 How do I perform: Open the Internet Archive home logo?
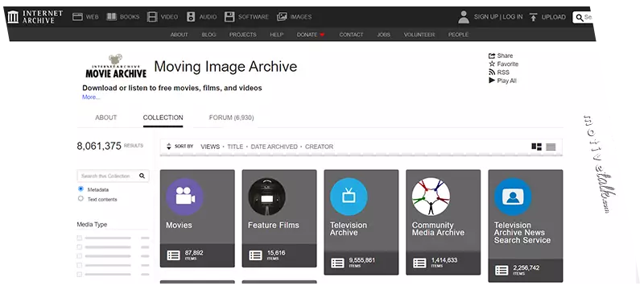pos(35,17)
